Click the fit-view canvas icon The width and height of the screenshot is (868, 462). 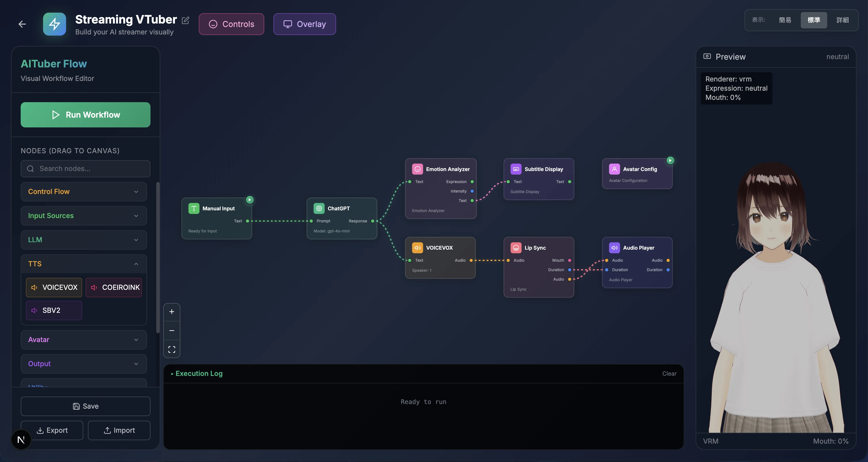point(172,349)
